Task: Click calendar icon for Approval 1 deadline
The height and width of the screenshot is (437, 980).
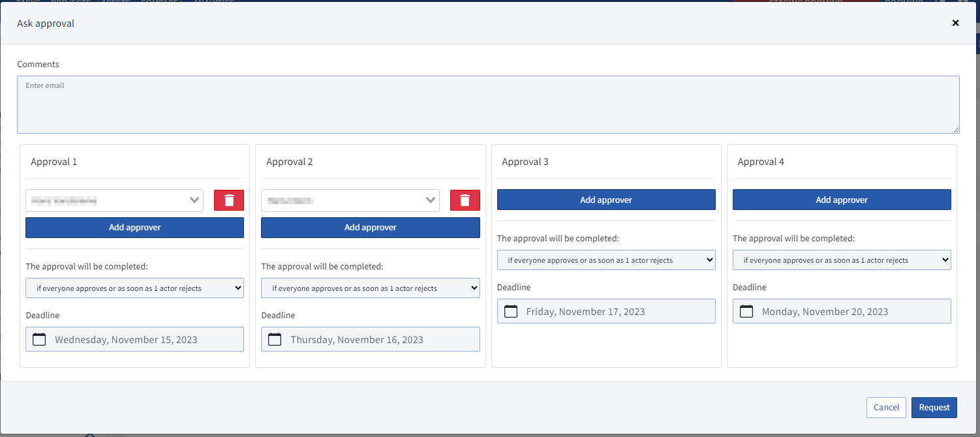Action: 39,339
